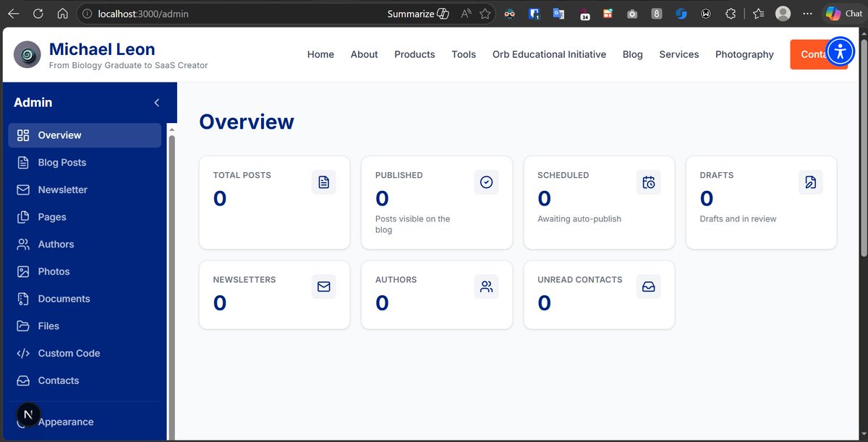
Task: Open the Extensions puzzle-piece menu
Action: coord(731,14)
